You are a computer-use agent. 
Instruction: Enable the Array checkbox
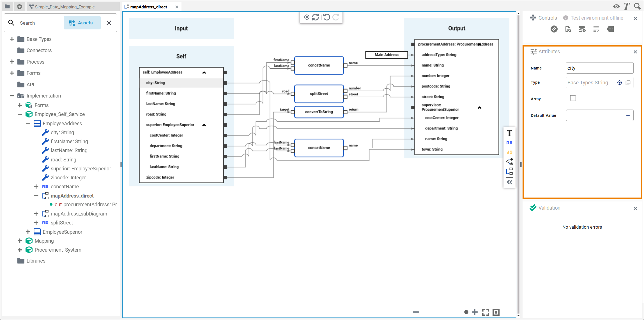point(573,98)
